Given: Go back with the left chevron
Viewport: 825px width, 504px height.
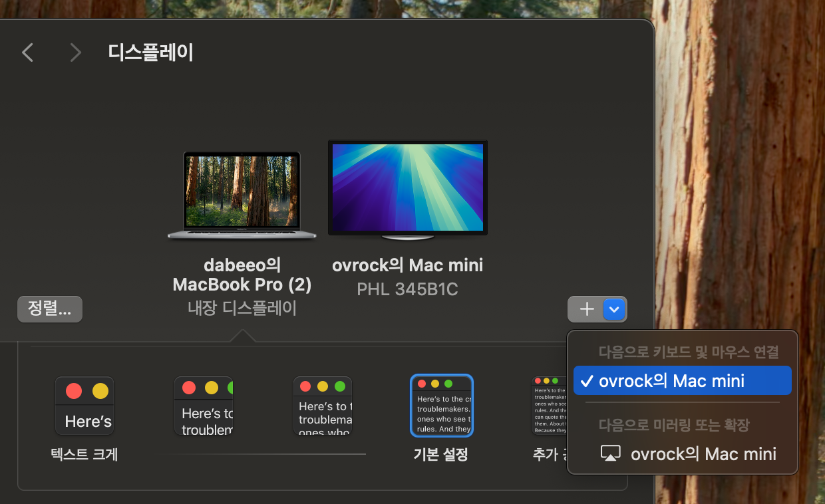Looking at the screenshot, I should pyautogui.click(x=27, y=53).
